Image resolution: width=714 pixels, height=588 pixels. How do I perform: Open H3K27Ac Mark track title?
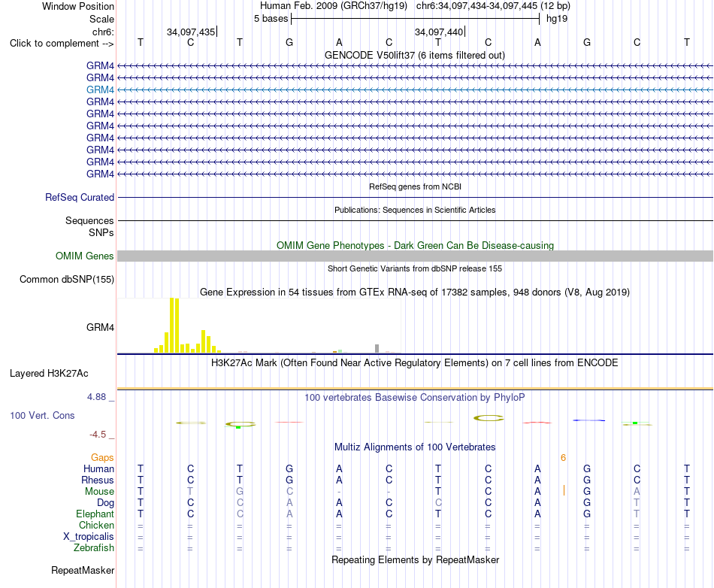point(414,363)
